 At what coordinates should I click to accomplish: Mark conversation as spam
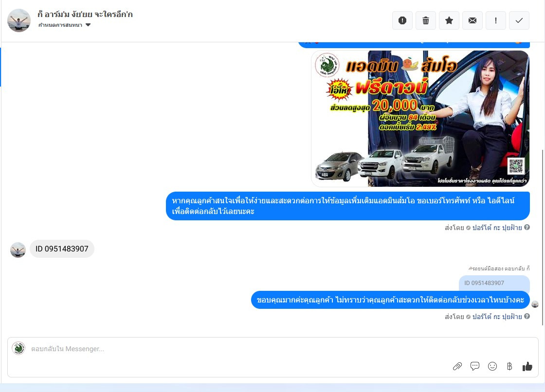(402, 20)
